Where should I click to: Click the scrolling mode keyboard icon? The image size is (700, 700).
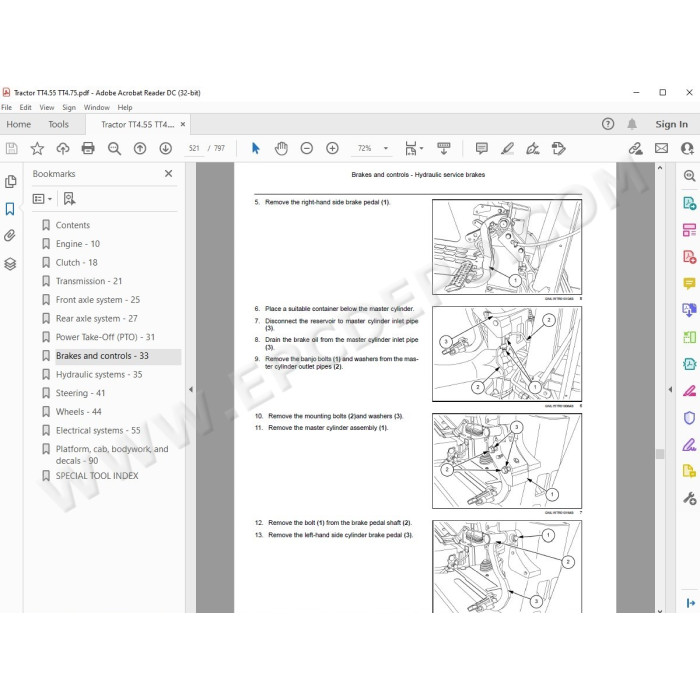444,148
